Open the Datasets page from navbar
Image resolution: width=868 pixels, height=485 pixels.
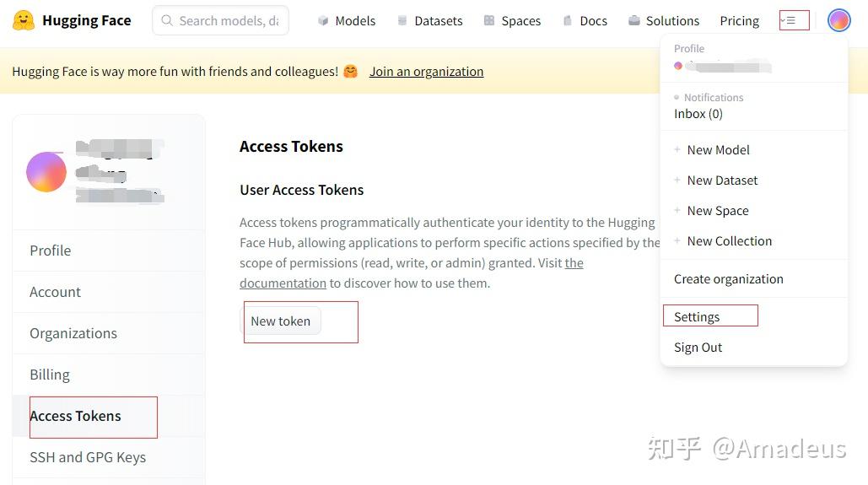(429, 21)
